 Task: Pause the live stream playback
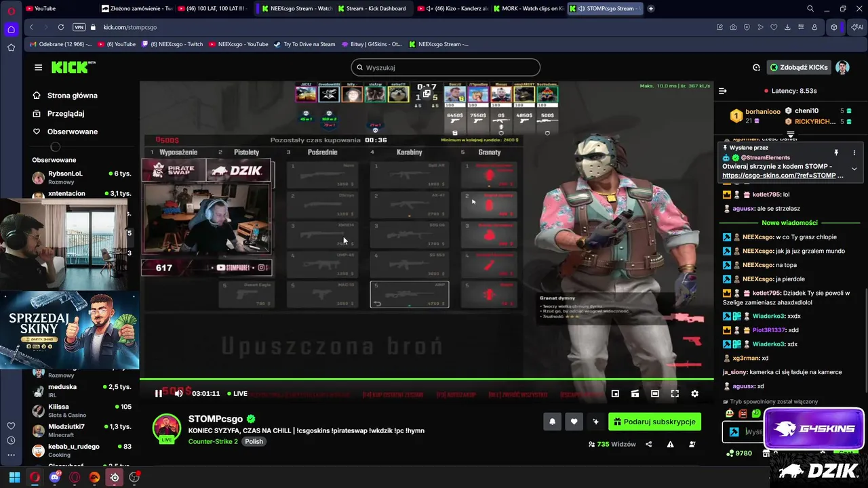point(158,393)
